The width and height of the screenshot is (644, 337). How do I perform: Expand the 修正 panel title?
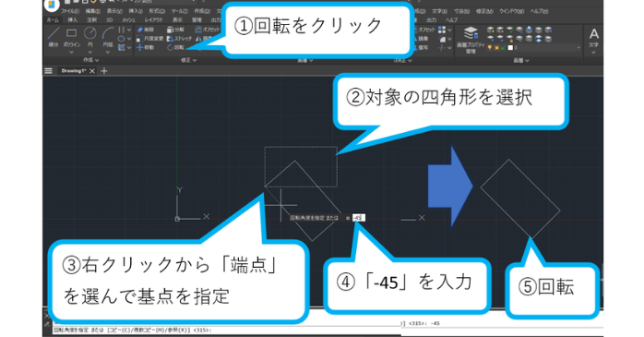coord(188,60)
